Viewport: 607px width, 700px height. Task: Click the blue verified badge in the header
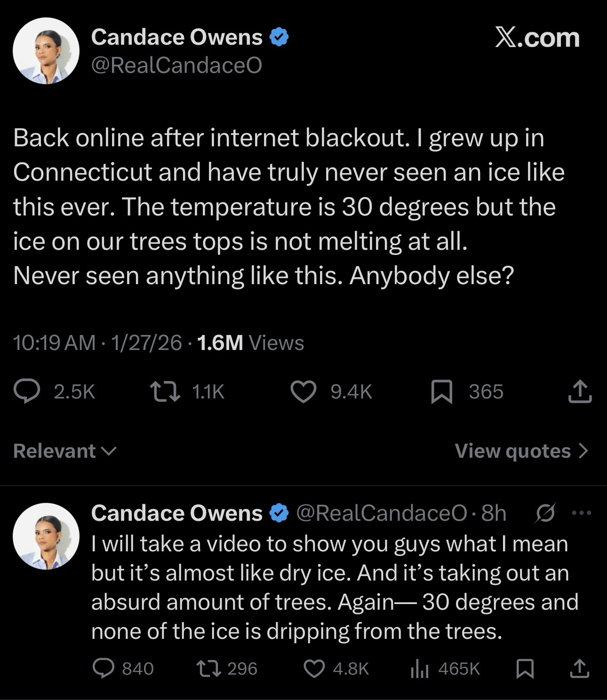pyautogui.click(x=279, y=37)
